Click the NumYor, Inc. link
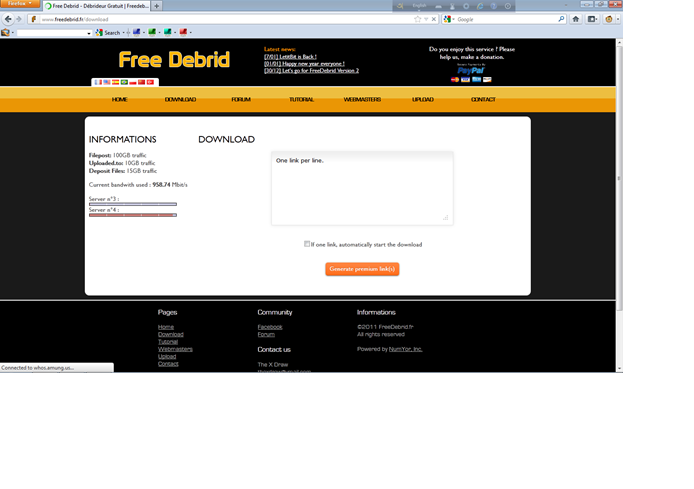The image size is (694, 489). [x=405, y=349]
